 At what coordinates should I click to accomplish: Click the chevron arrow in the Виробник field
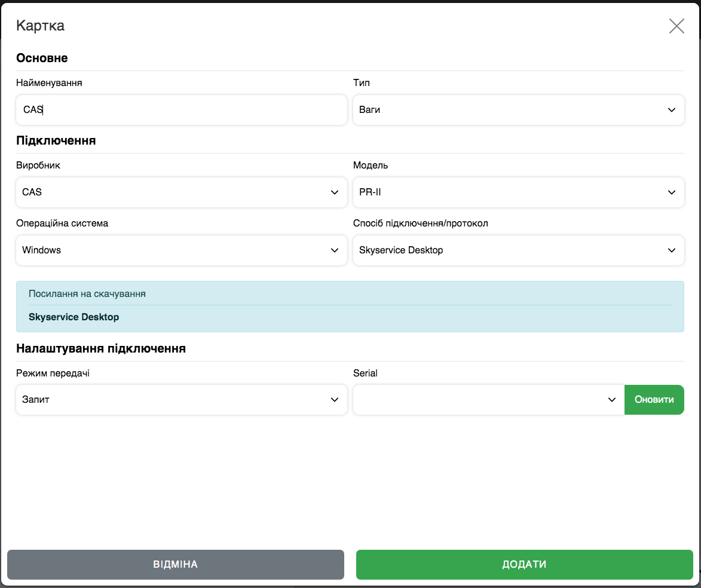tap(335, 192)
